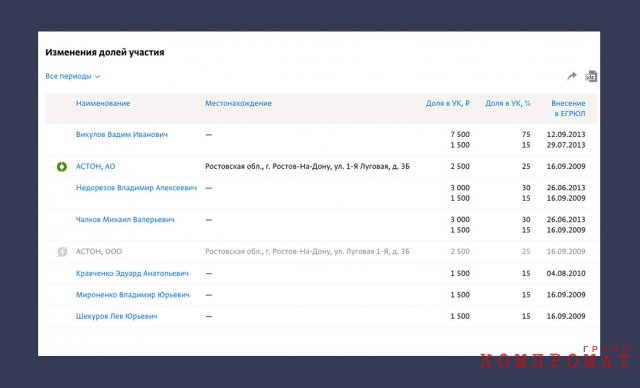This screenshot has height=388, width=640.
Task: Click grey inactive icon beside АСТОН, ООО
Action: tap(62, 252)
